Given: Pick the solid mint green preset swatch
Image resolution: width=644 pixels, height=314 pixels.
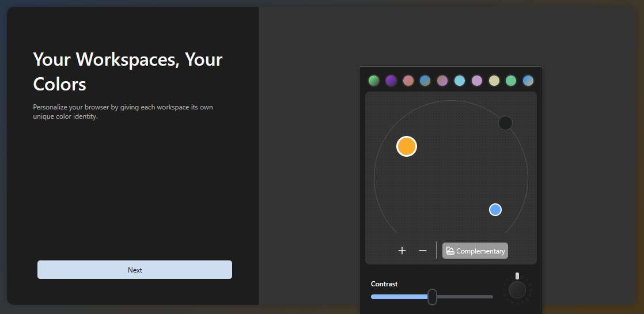Looking at the screenshot, I should point(511,81).
